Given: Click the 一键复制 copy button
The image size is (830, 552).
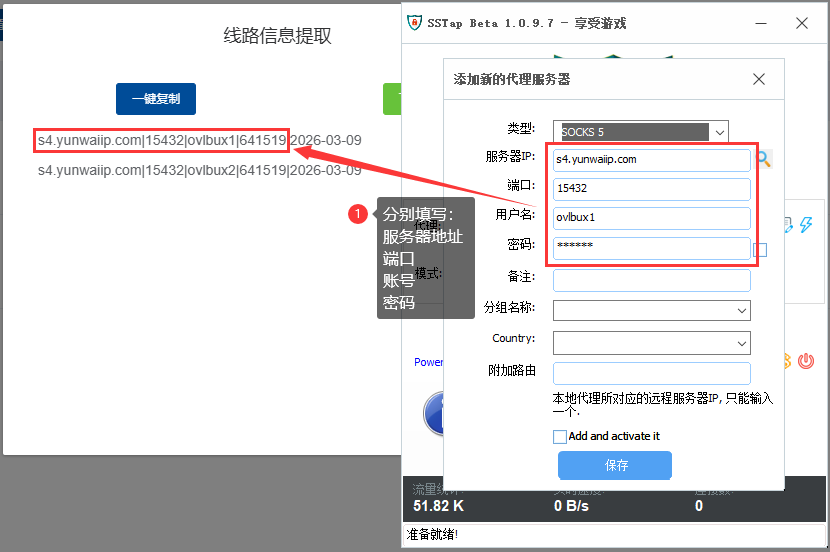Looking at the screenshot, I should pyautogui.click(x=155, y=99).
